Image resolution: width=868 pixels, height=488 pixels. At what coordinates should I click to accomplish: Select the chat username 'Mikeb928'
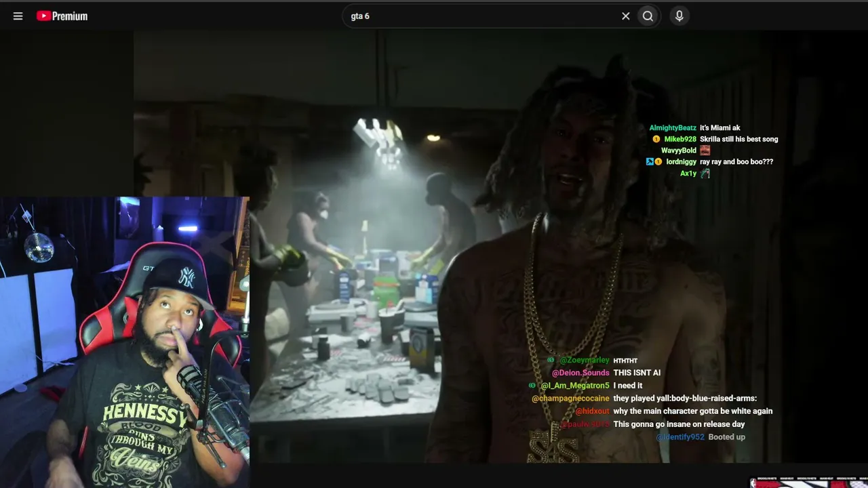tap(680, 139)
